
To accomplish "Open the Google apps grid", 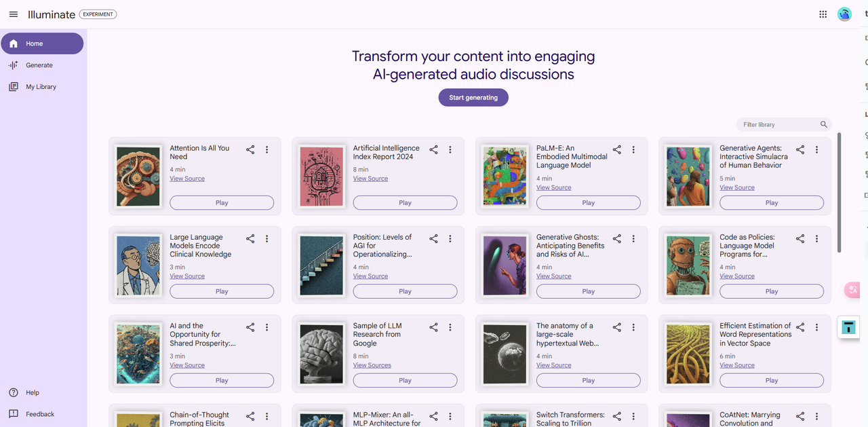I will pos(823,14).
